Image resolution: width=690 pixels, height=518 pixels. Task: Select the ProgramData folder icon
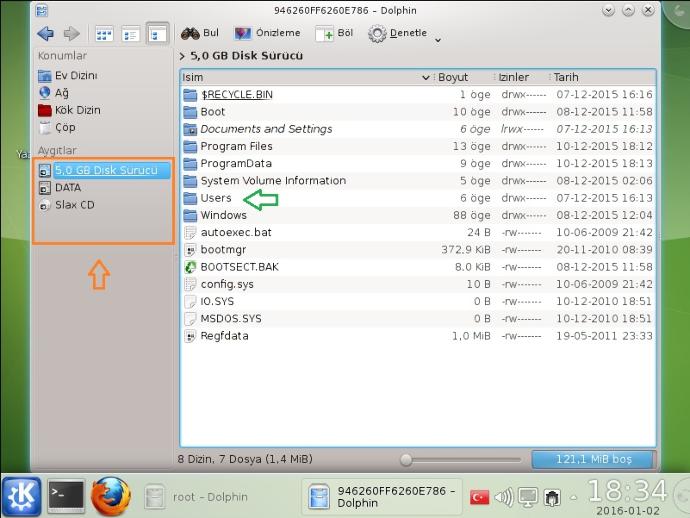(190, 164)
